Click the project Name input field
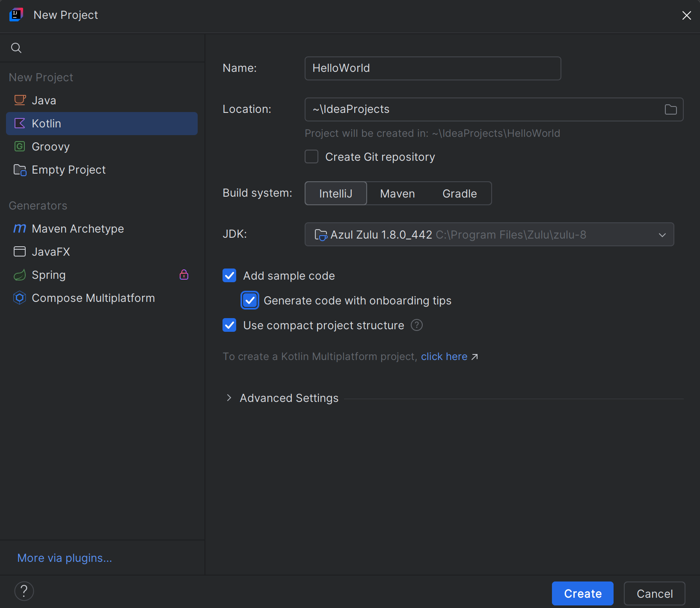 click(x=432, y=68)
